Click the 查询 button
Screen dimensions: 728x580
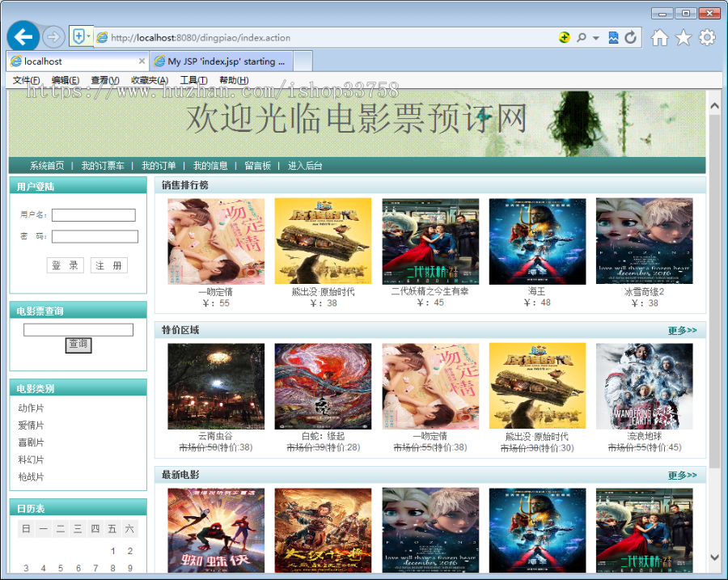click(x=78, y=345)
